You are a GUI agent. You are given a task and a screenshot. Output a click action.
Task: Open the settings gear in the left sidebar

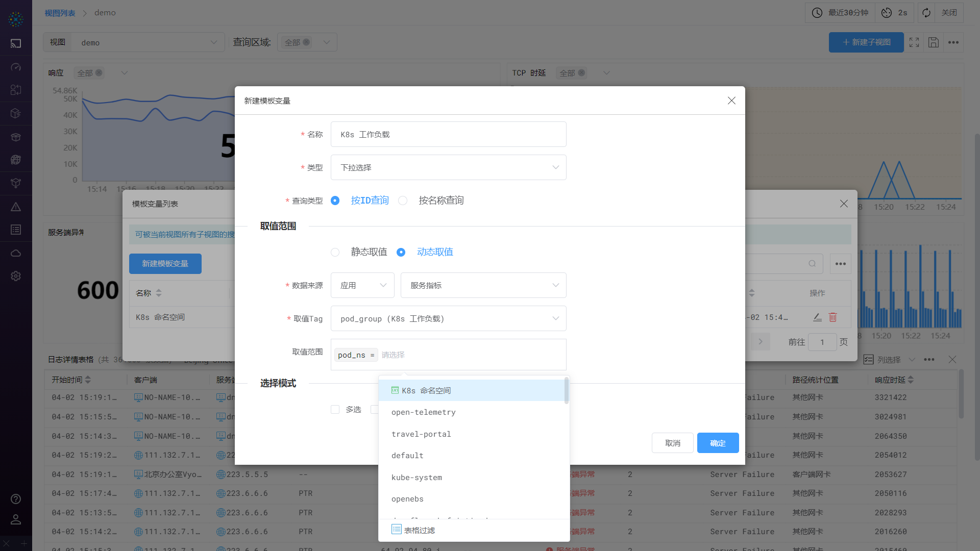(16, 276)
